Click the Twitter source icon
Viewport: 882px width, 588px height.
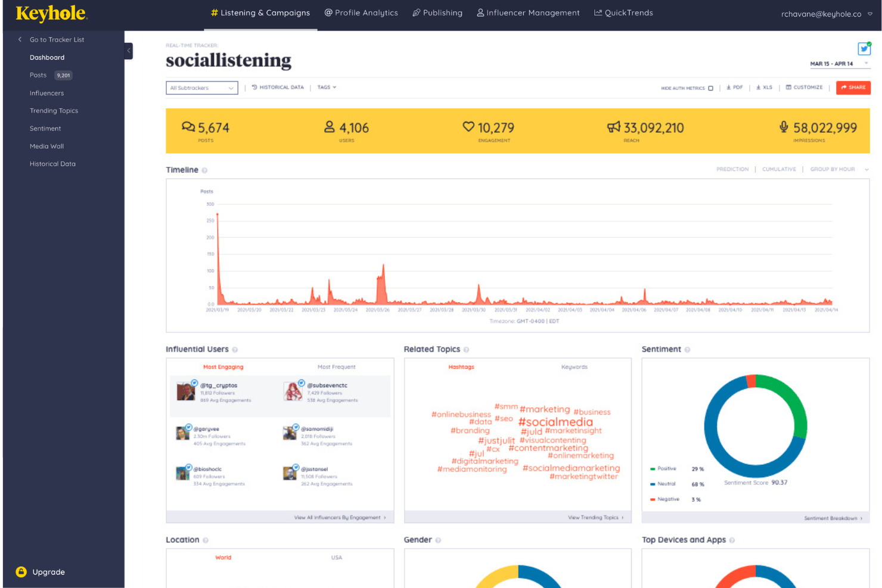(x=864, y=49)
